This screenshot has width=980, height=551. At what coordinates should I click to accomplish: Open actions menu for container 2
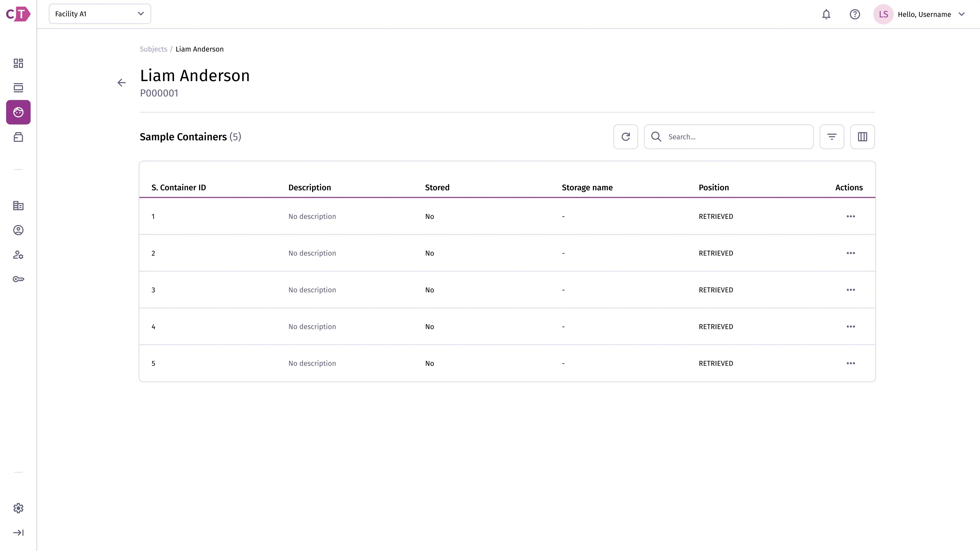coord(851,253)
